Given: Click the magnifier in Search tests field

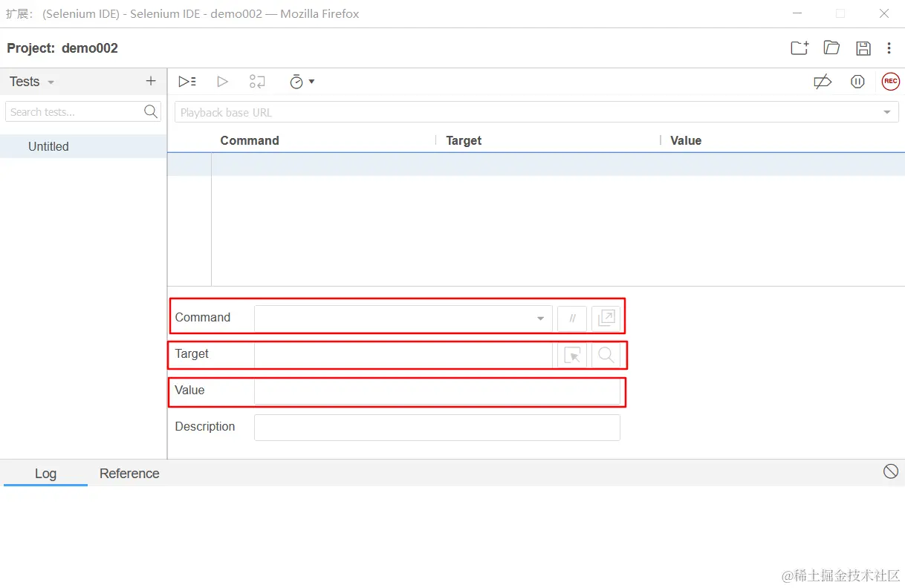Looking at the screenshot, I should click(x=151, y=112).
